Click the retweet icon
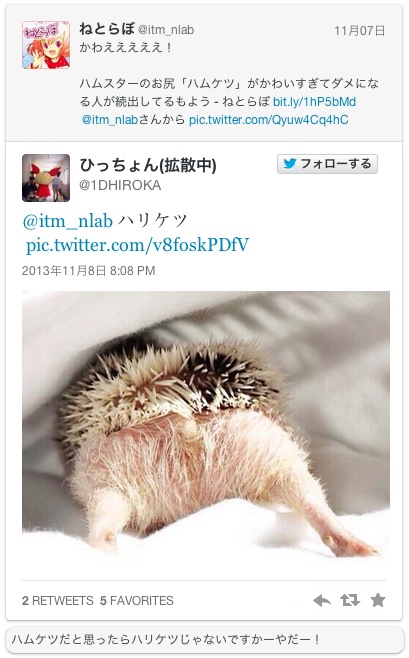The height and width of the screenshot is (658, 409). (350, 601)
